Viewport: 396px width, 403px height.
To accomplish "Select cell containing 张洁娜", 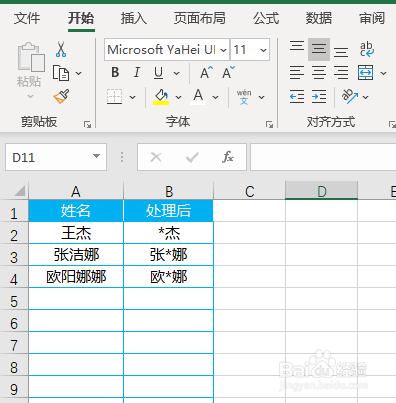I will click(x=76, y=255).
